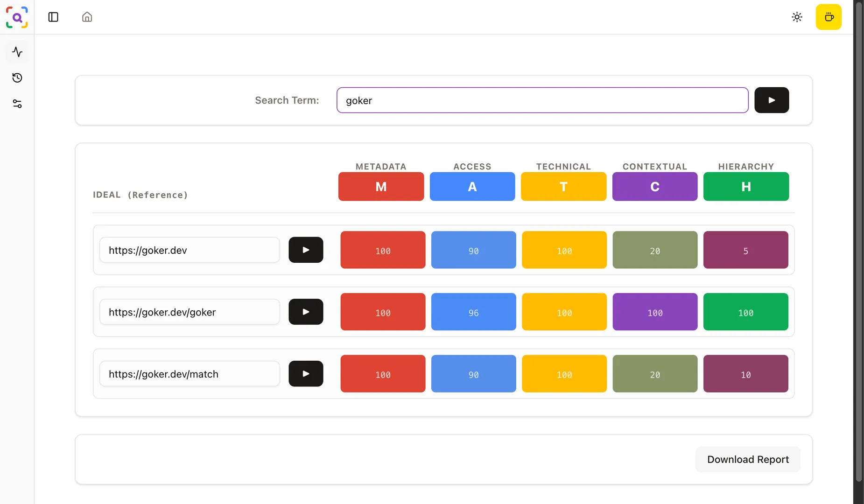This screenshot has width=864, height=504.
Task: Run analysis for https://goker.dev
Action: click(x=306, y=250)
